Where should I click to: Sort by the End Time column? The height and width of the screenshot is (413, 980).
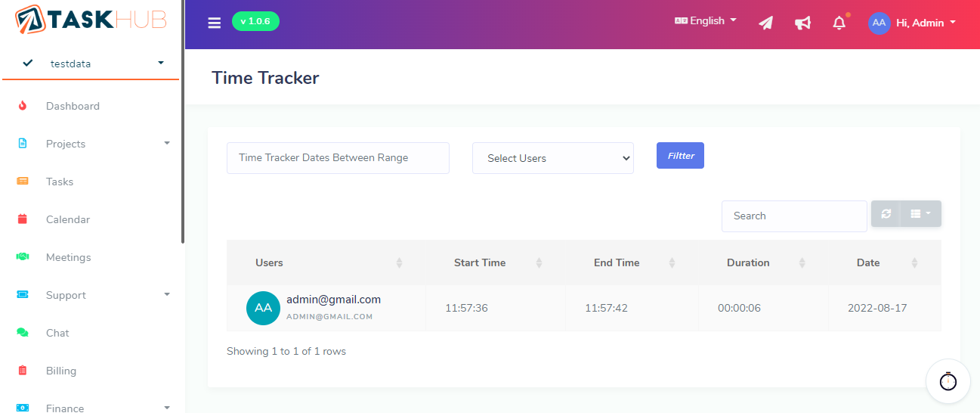click(x=631, y=262)
